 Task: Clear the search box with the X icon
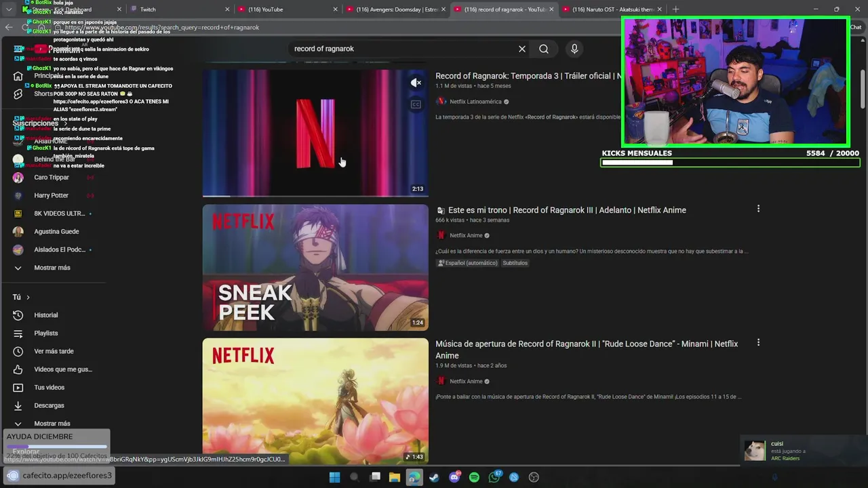[x=522, y=49]
